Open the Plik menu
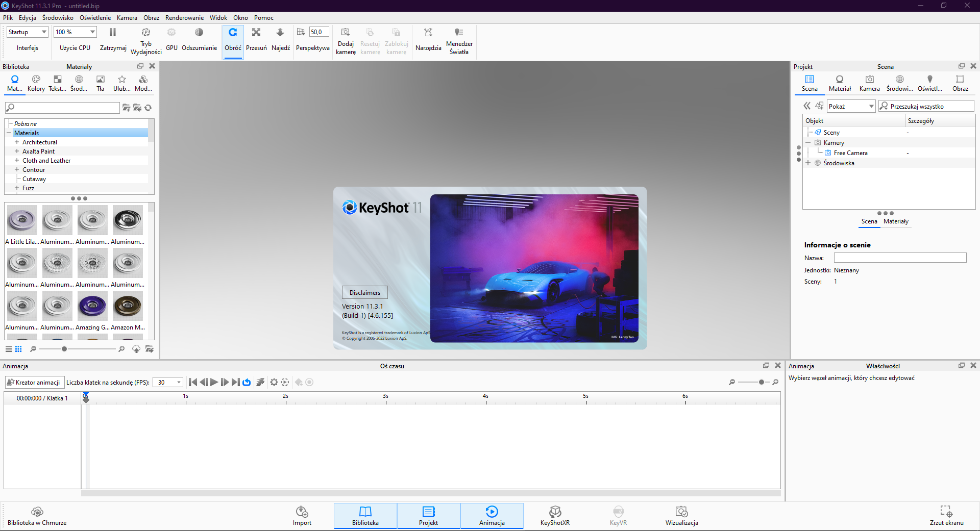 (8, 18)
